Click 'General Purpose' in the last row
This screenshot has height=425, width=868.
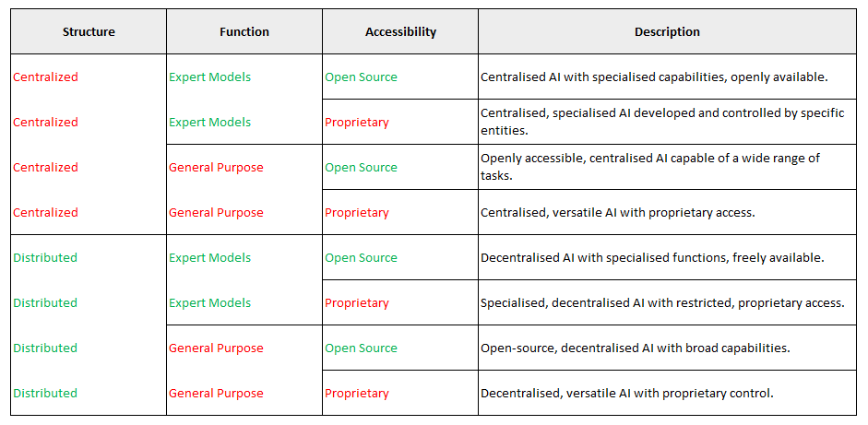216,394
